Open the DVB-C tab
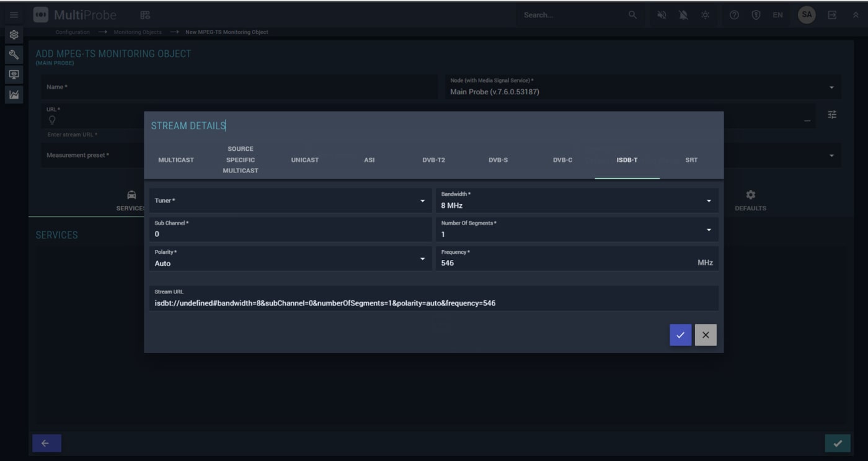Viewport: 868px width, 461px height. (x=563, y=160)
